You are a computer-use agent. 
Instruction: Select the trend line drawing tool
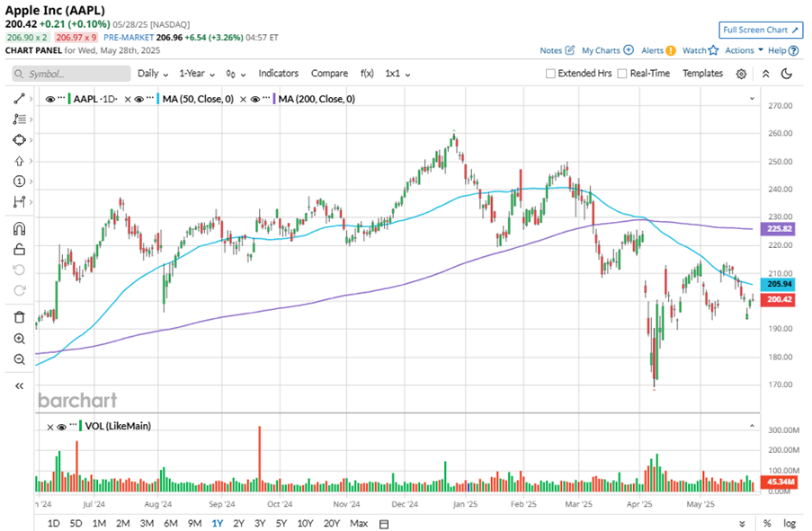19,98
